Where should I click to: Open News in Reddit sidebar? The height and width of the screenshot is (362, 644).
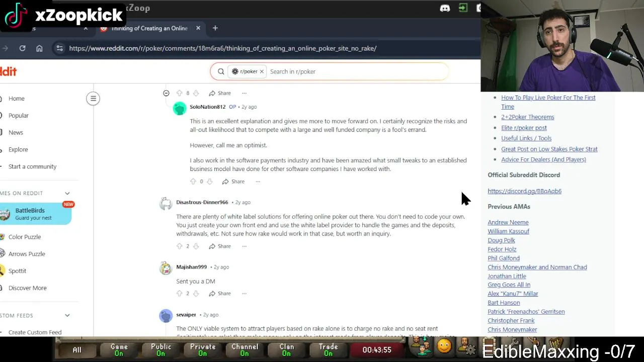16,133
